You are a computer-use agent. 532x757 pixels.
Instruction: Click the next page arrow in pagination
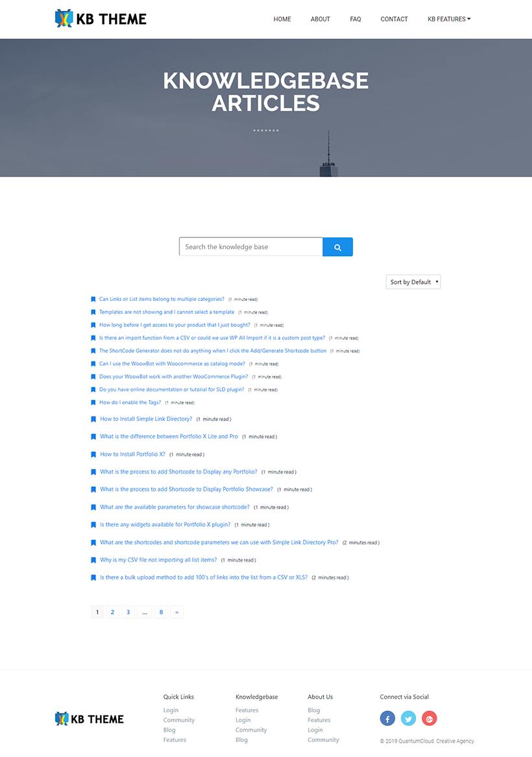[176, 612]
